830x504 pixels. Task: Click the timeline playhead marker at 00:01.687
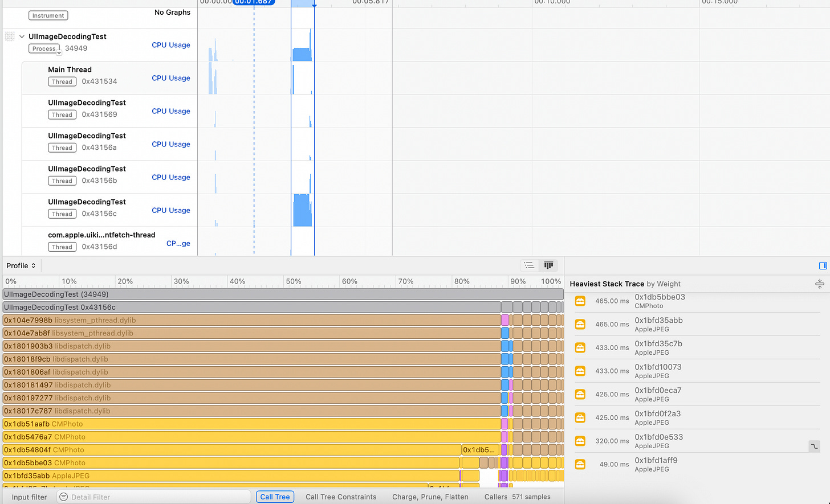(254, 2)
